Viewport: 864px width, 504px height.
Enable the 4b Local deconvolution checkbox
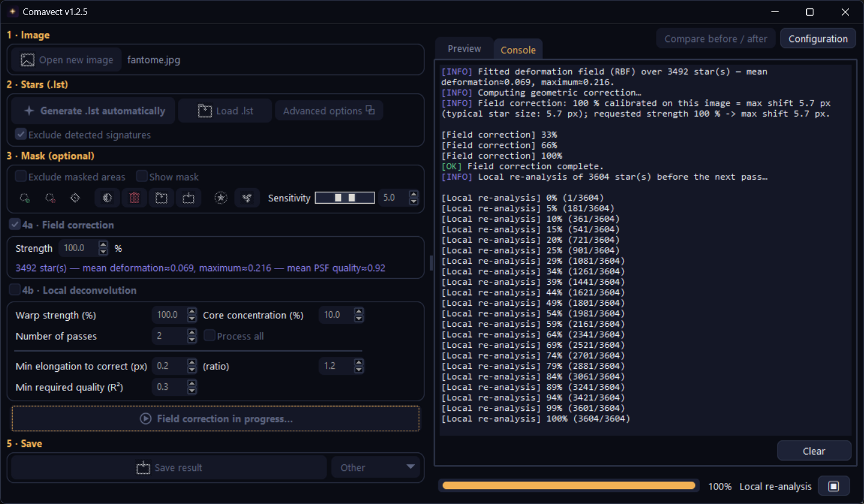(15, 290)
